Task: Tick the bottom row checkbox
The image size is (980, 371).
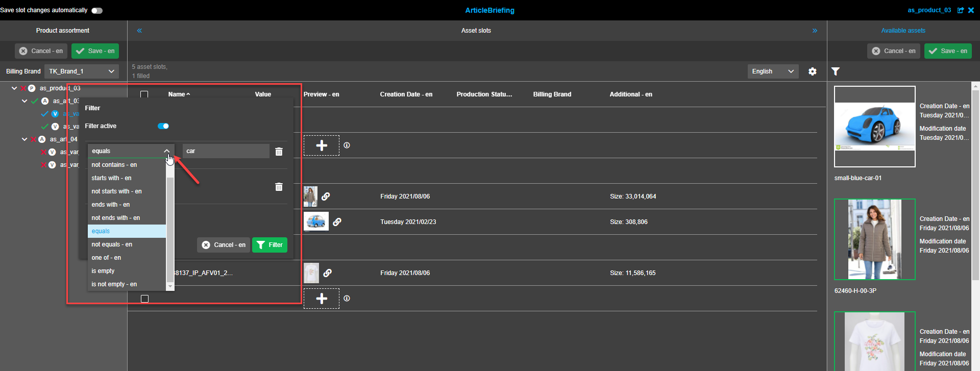Action: point(145,299)
